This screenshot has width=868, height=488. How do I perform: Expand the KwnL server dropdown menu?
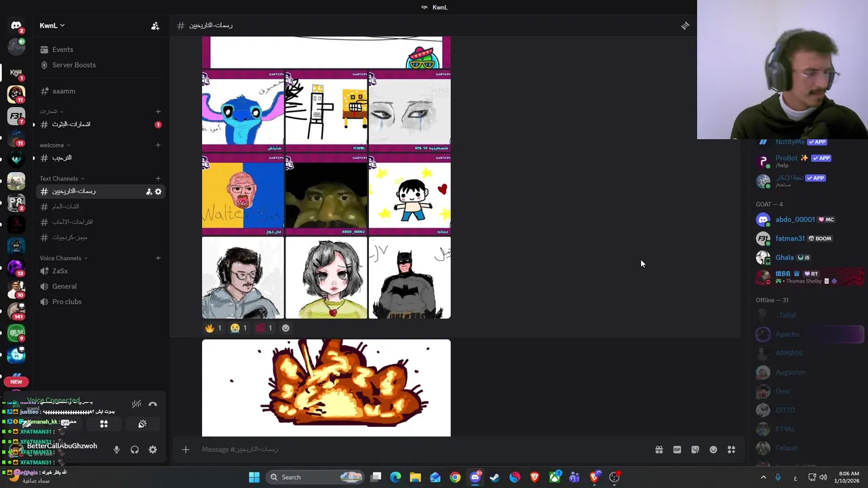point(52,26)
